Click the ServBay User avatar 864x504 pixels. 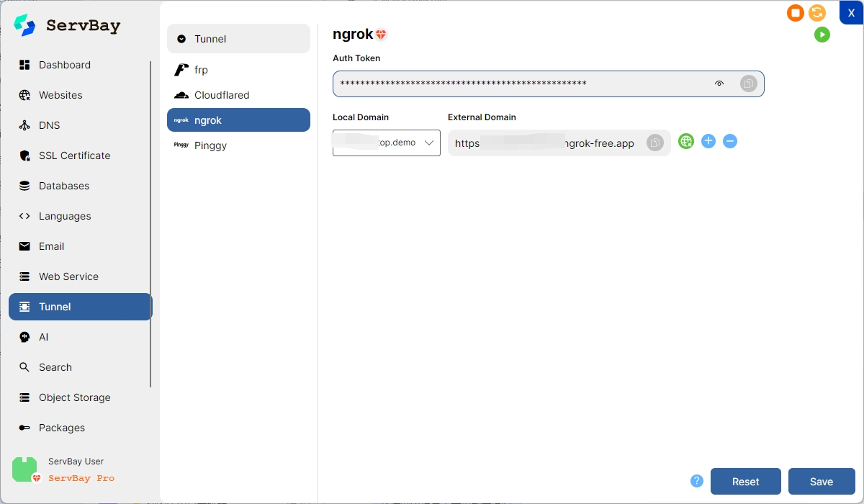click(25, 469)
